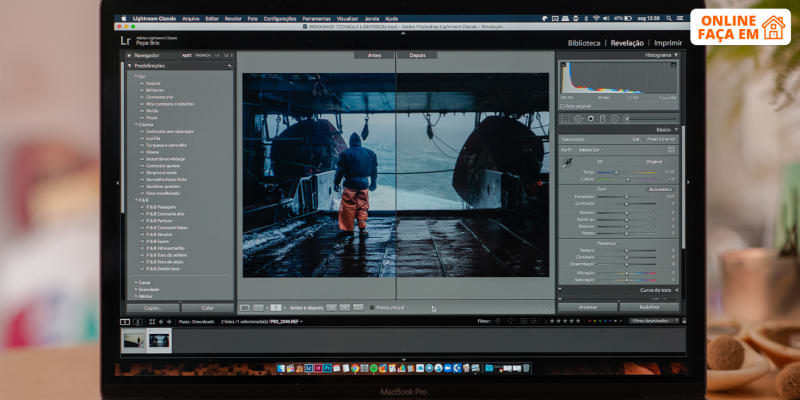This screenshot has width=800, height=400.
Task: Collapse the Histograma panel
Action: click(676, 55)
